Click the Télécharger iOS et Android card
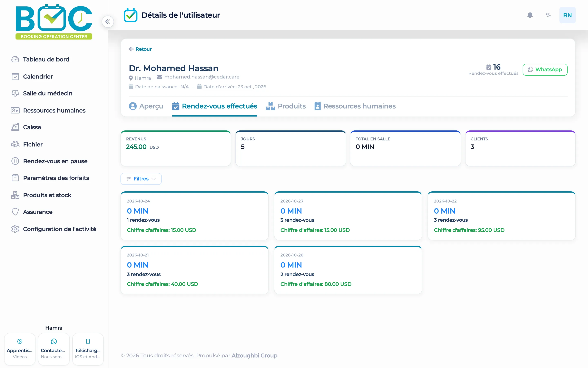Image resolution: width=588 pixels, height=368 pixels. point(88,349)
